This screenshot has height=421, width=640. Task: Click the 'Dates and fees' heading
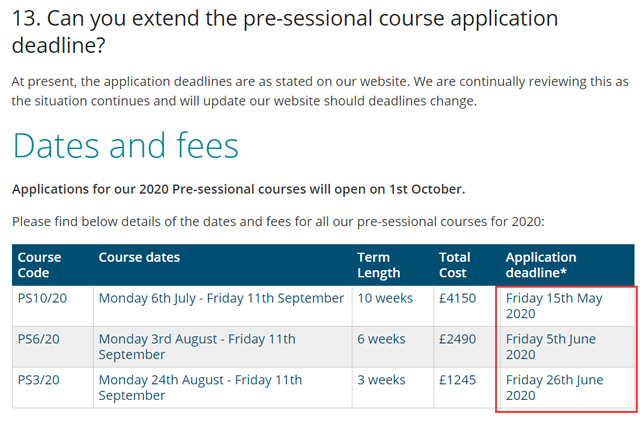(126, 145)
